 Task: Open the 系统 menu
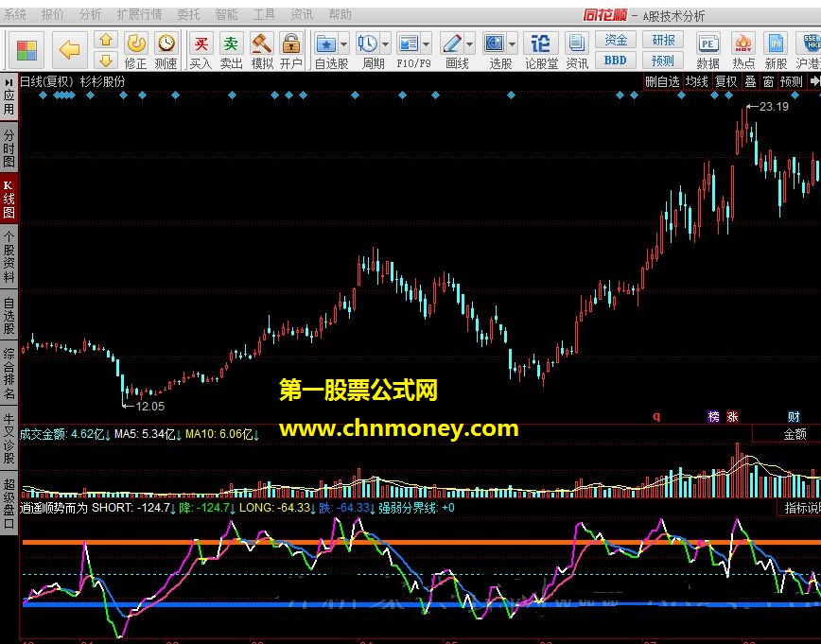pos(15,15)
